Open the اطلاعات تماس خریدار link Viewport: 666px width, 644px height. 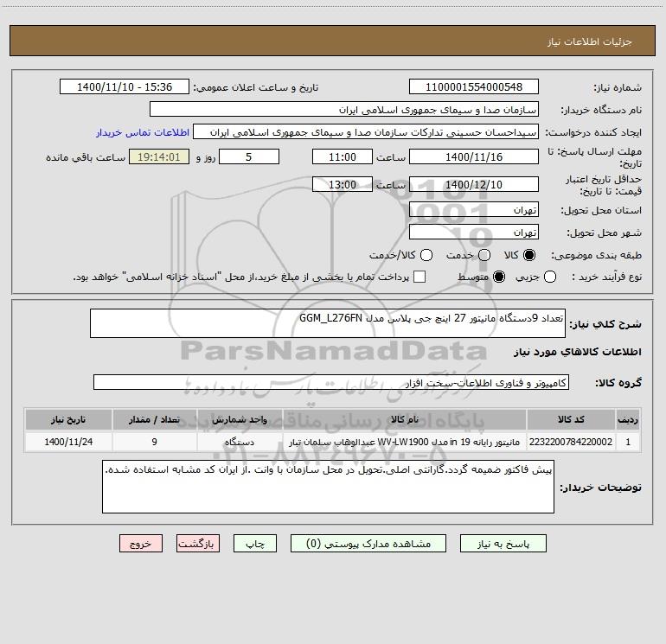pos(143,132)
